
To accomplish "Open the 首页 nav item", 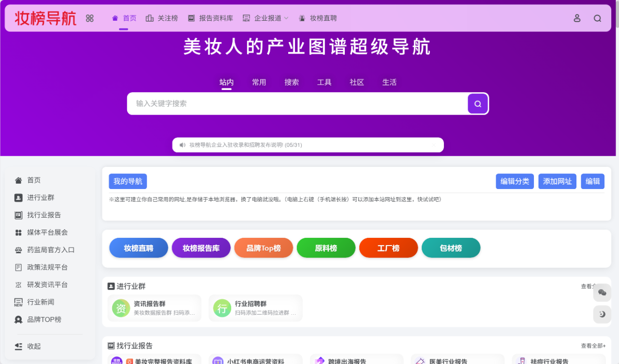I will tap(124, 18).
